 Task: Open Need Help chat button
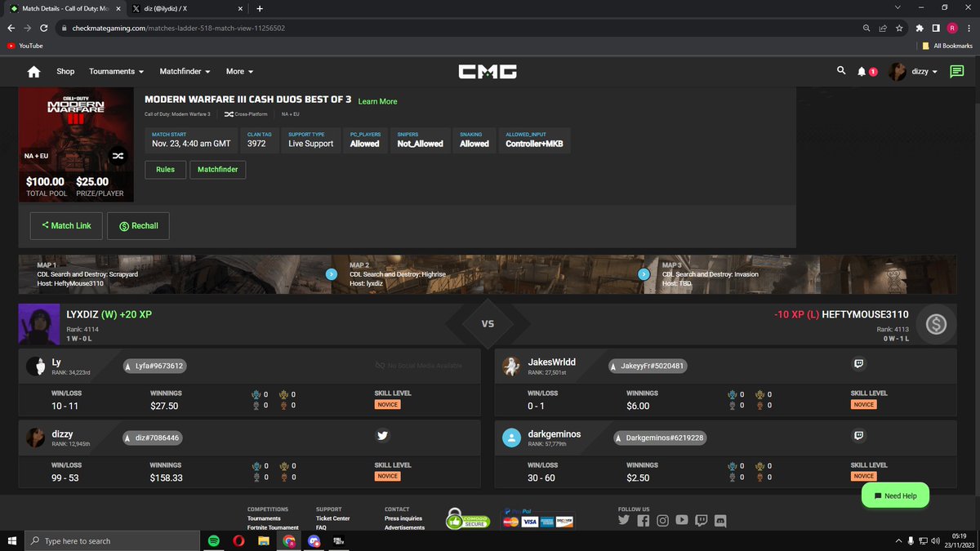(x=895, y=495)
